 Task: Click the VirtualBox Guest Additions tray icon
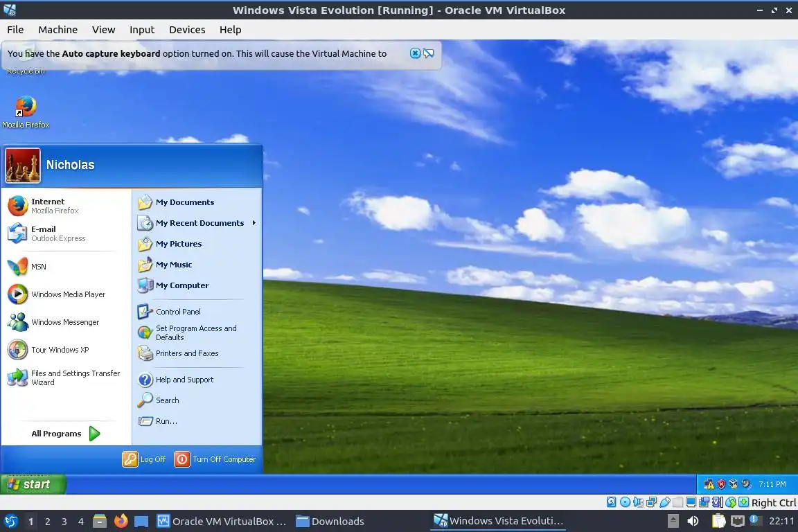[x=734, y=484]
